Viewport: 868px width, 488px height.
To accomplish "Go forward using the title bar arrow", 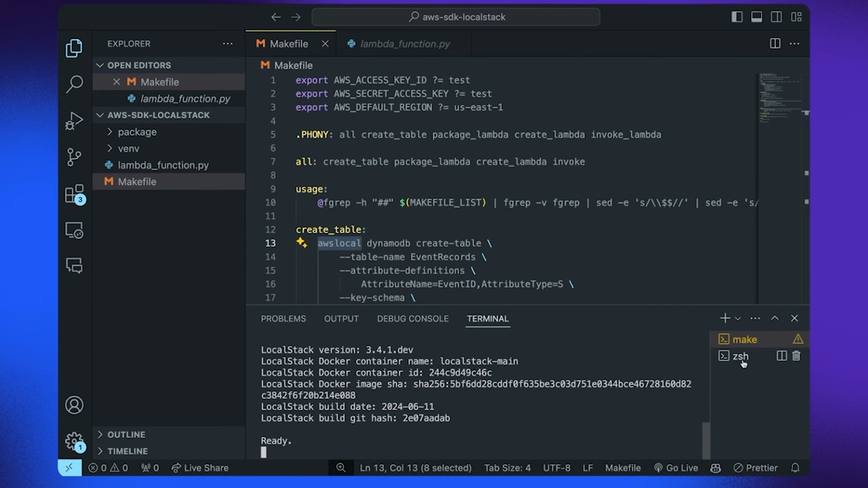I will tap(296, 17).
